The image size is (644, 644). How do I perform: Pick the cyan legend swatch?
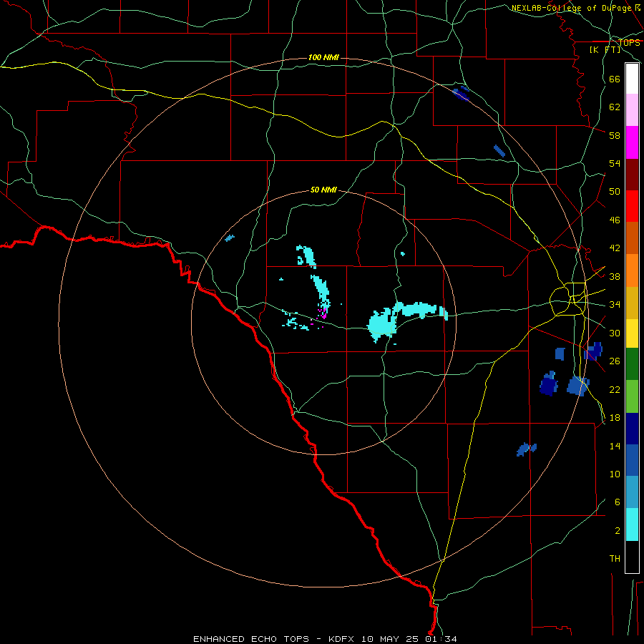[x=632, y=525]
